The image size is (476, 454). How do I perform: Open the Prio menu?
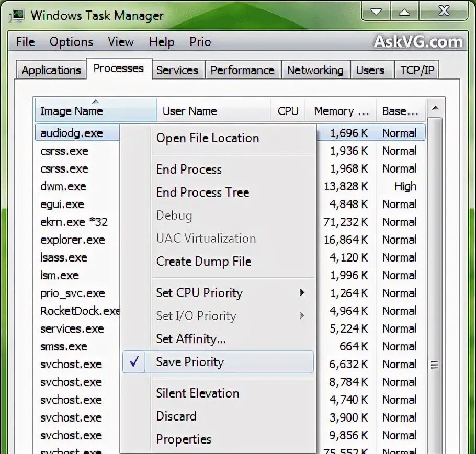click(x=200, y=42)
